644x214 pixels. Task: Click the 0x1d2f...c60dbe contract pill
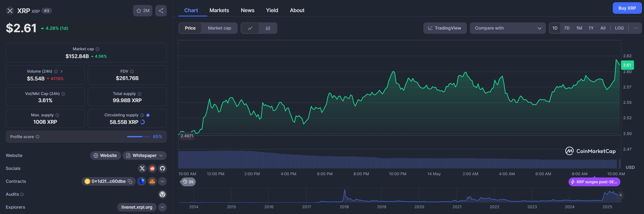pyautogui.click(x=109, y=181)
